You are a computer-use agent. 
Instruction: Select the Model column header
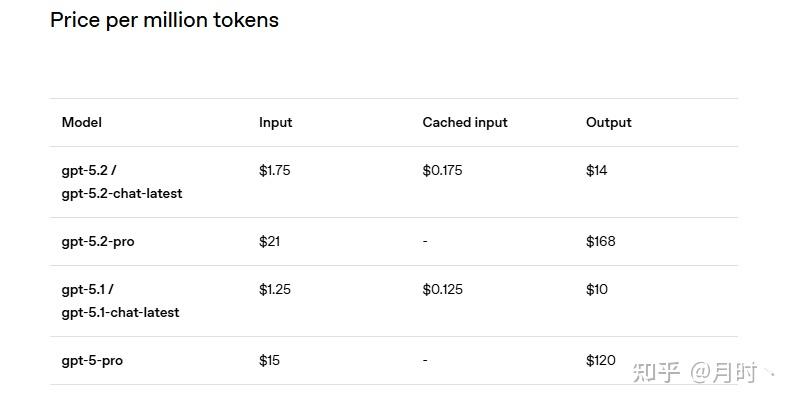pos(82,122)
